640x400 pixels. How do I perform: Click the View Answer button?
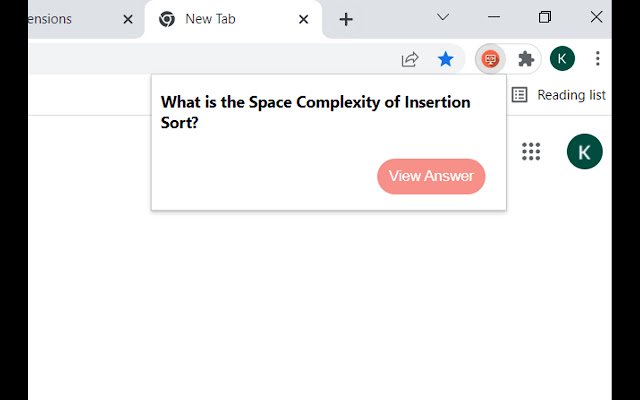pos(431,176)
